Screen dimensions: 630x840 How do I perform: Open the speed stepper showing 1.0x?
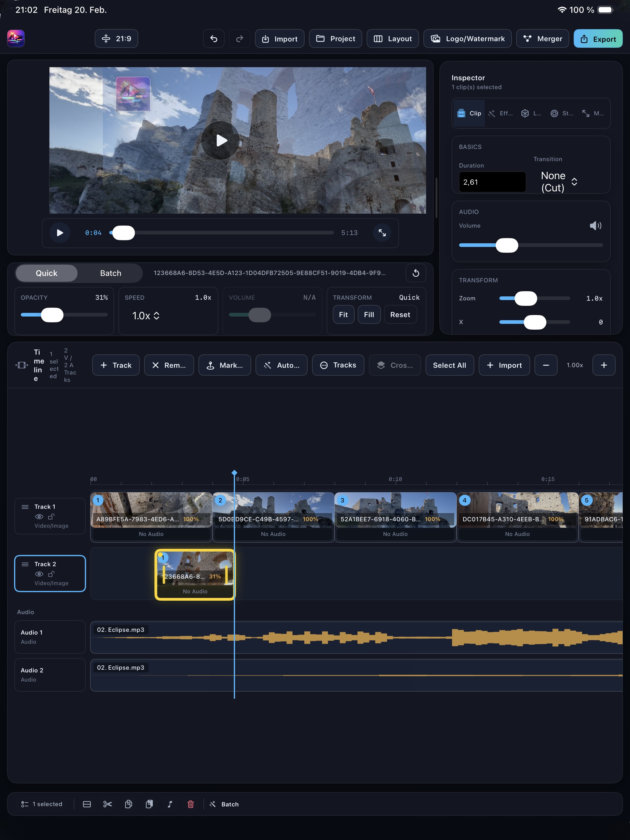[x=145, y=316]
